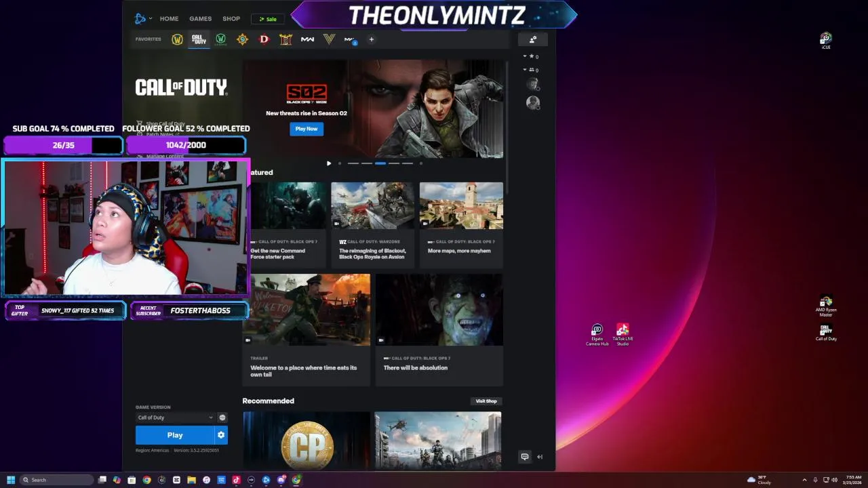
Task: Open the chat bubble icon
Action: point(525,457)
